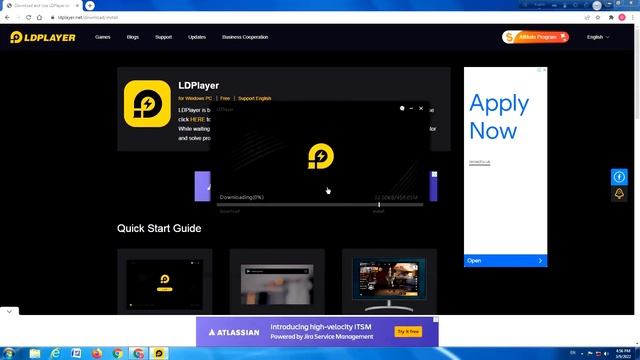Click the Quick Start Guide heading
This screenshot has width=640, height=360.
pos(159,228)
